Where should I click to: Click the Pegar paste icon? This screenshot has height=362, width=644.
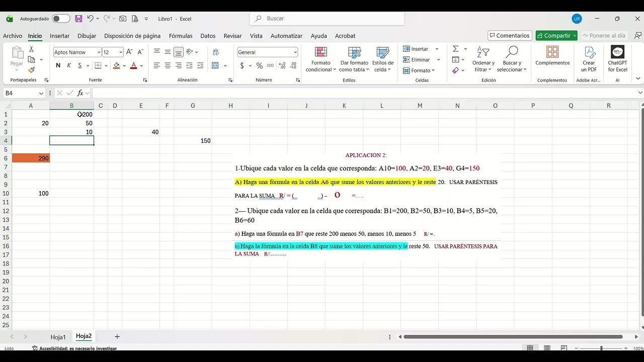(x=17, y=53)
